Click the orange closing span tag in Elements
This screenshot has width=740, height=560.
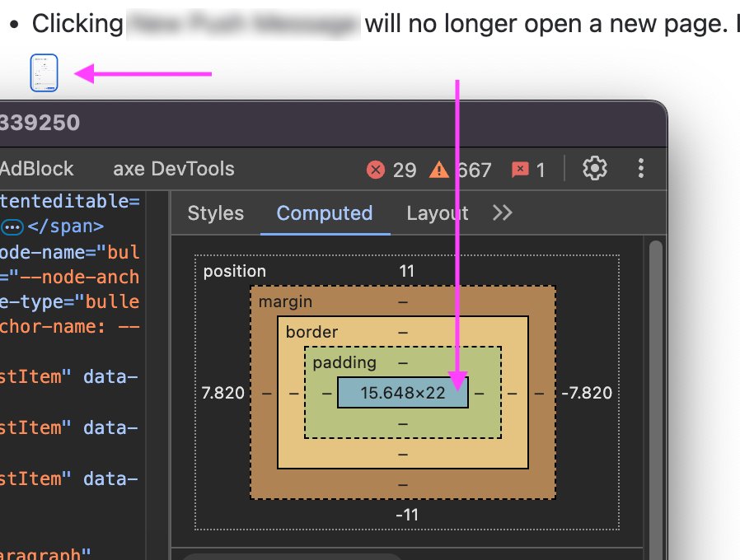68,226
